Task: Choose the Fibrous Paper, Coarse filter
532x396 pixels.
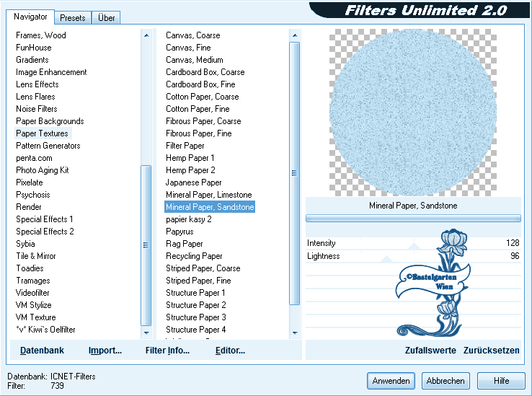Action: tap(203, 121)
